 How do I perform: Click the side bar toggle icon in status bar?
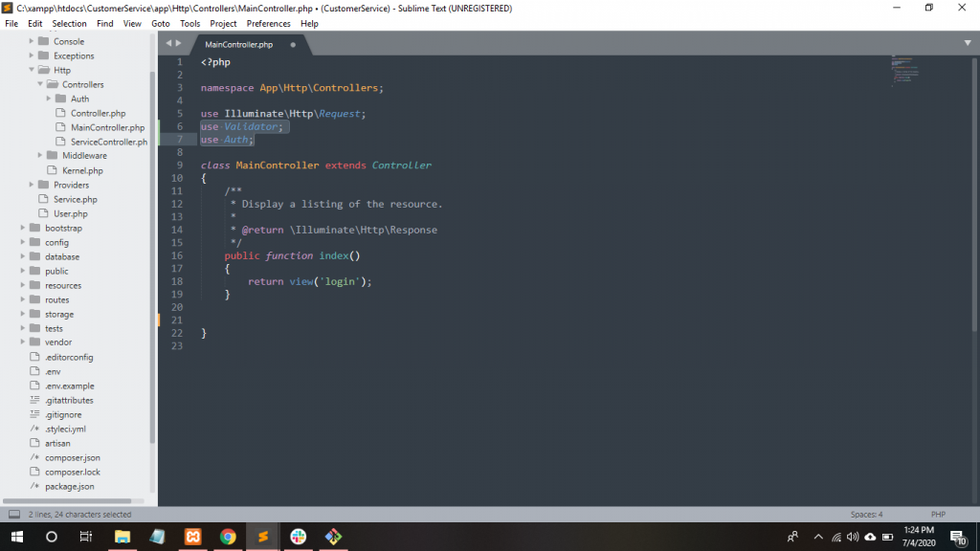point(14,515)
